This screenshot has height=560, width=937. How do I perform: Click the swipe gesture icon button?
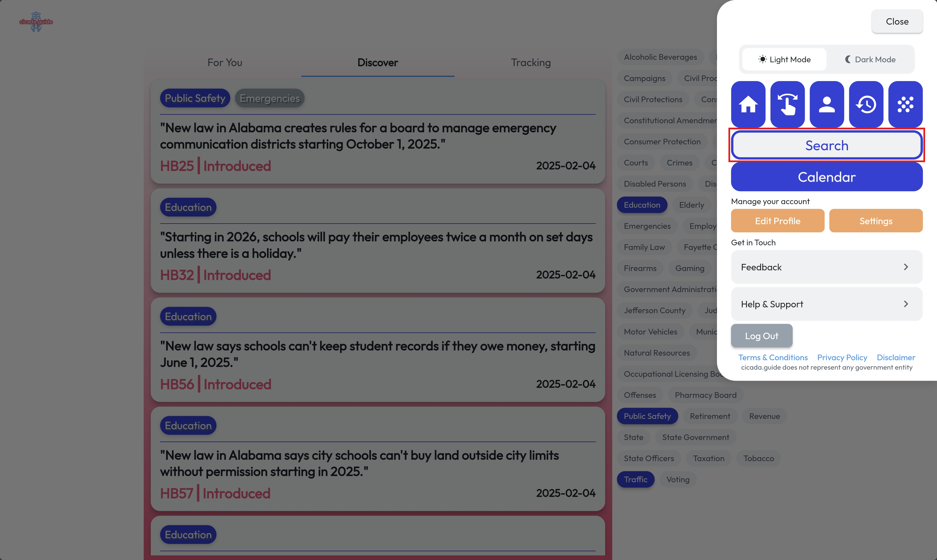[x=788, y=104]
